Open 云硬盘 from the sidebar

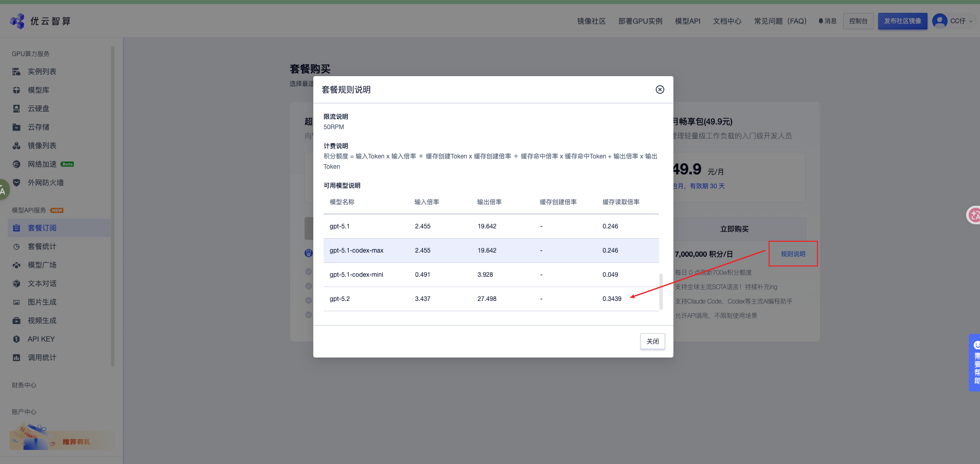(39, 109)
